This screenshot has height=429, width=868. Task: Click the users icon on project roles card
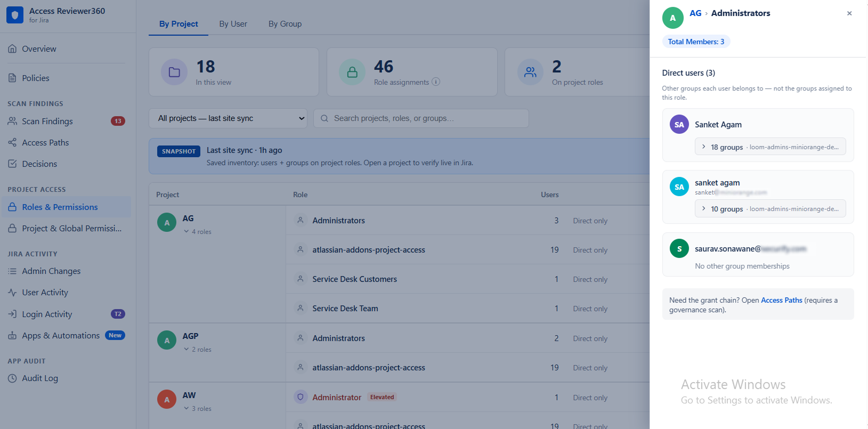click(x=530, y=72)
